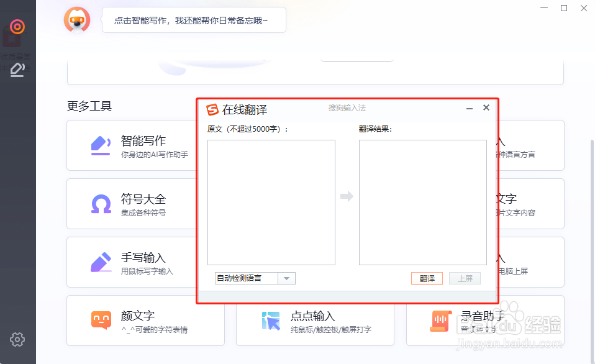Click 你身边的AI写作助手 subtitle
This screenshot has width=595, height=364.
(155, 155)
